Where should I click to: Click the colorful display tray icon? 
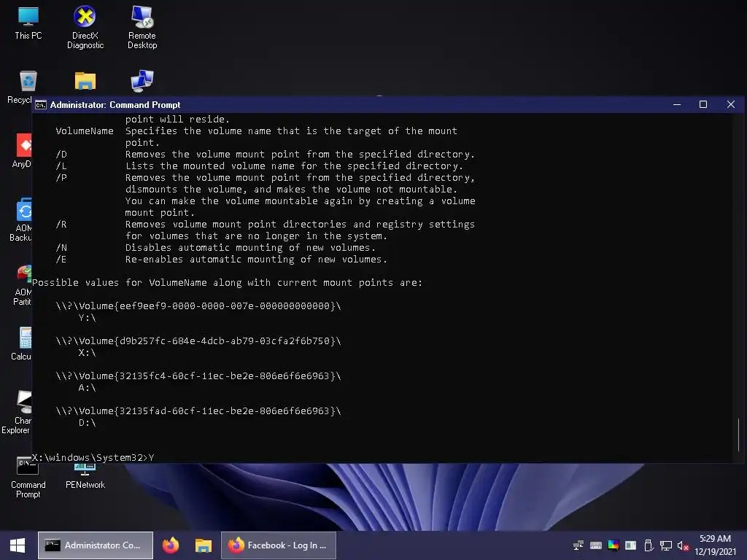(613, 545)
